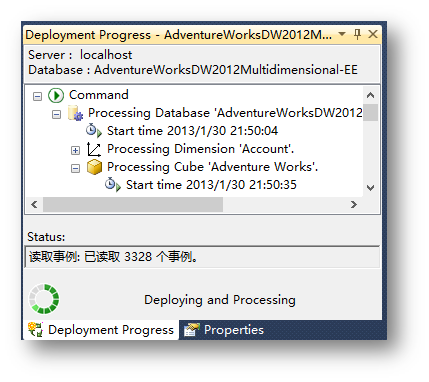Click the horizontal scrollbar right arrow
This screenshot has height=382, width=429.
click(354, 204)
